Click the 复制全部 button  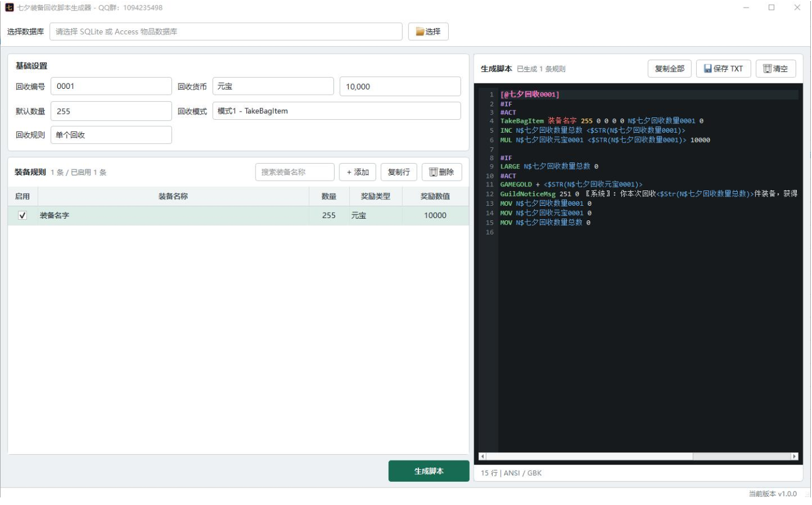click(x=669, y=69)
